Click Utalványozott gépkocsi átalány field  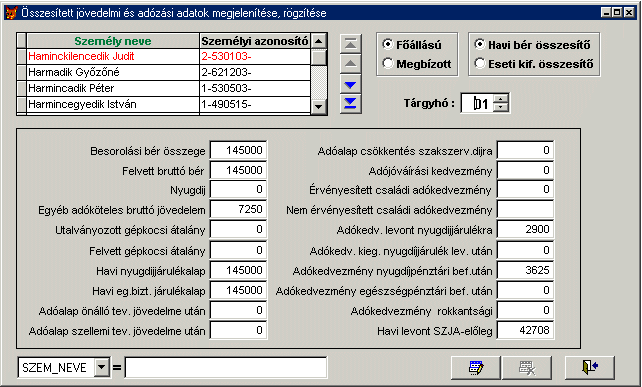[238, 230]
